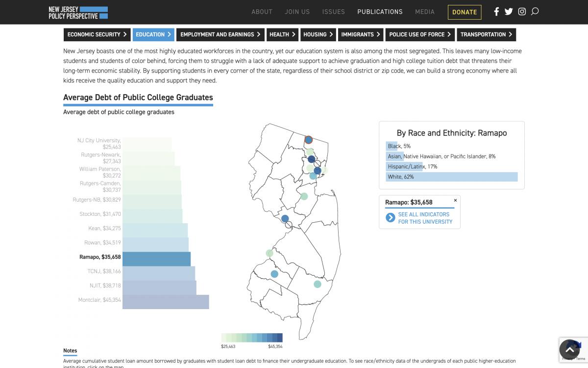The image size is (588, 368).
Task: Select the blue dot in southern New Jersey
Action: pos(274,274)
